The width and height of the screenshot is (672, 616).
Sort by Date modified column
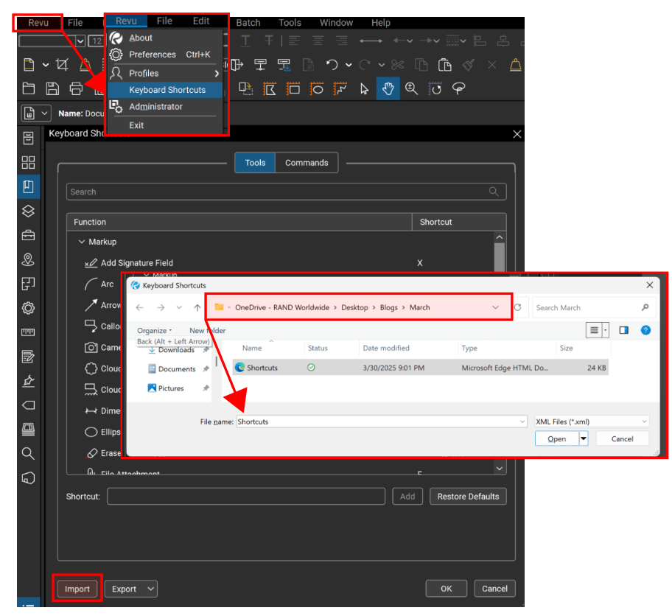click(x=385, y=348)
